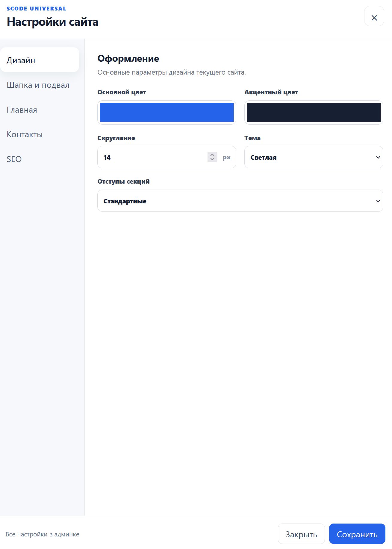Decrease Скругление with the down stepper arrow

pyautogui.click(x=212, y=159)
